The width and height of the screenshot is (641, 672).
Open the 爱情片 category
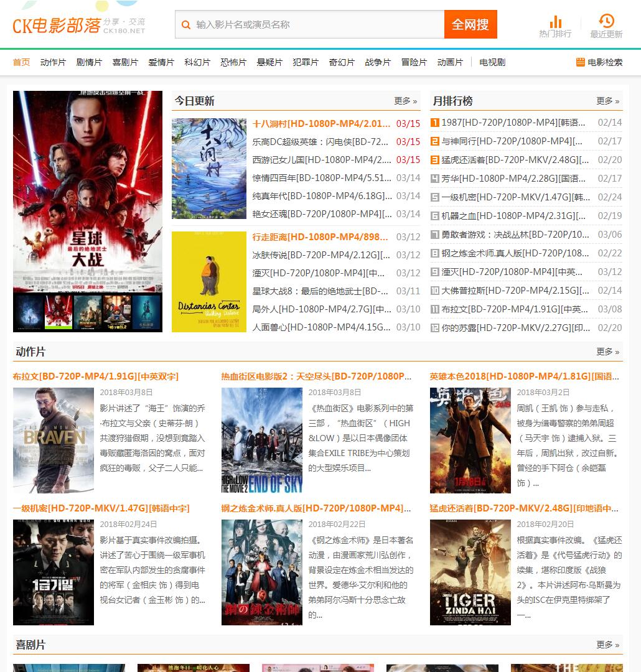tap(161, 62)
